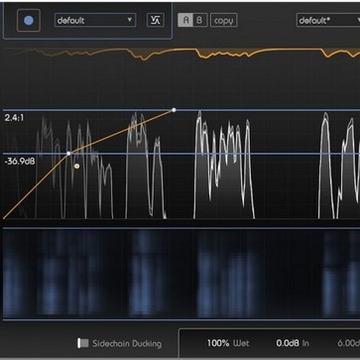Image resolution: width=360 pixels, height=360 pixels.
Task: Select the ratio node at the top of the curve
Action: pyautogui.click(x=174, y=110)
